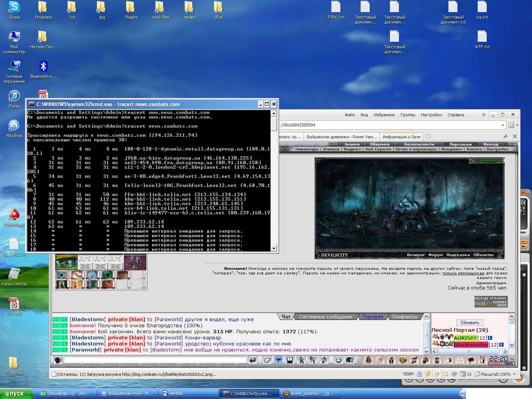The height and width of the screenshot is (399, 532).
Task: Expand the browser menu overflow chevron
Action: pos(483,114)
